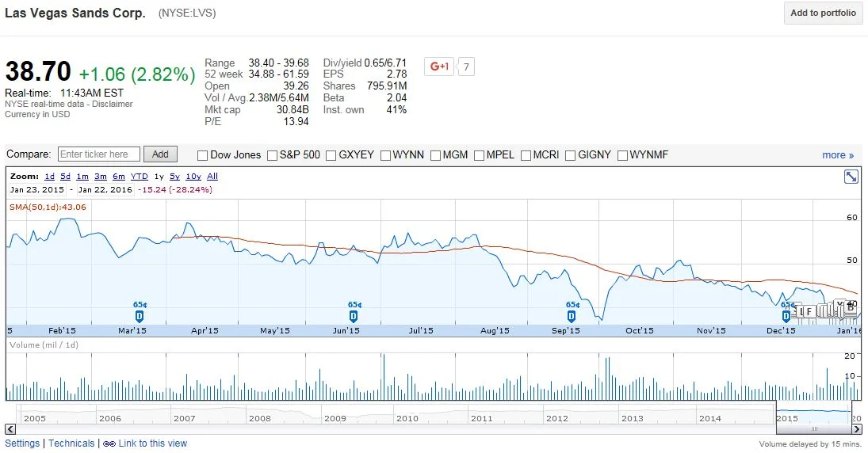Open news flag B on chart

pos(851,308)
